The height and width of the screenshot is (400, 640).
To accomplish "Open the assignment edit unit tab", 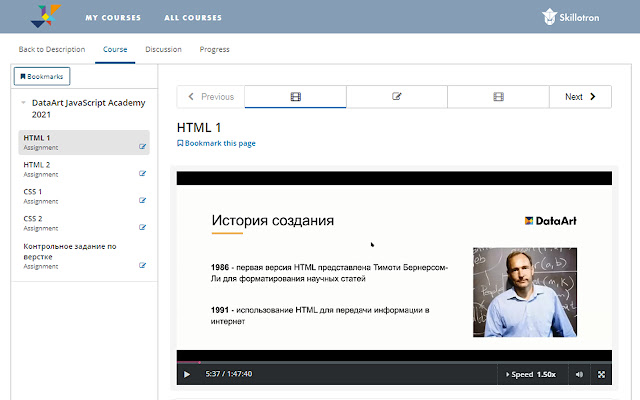I will (x=397, y=97).
